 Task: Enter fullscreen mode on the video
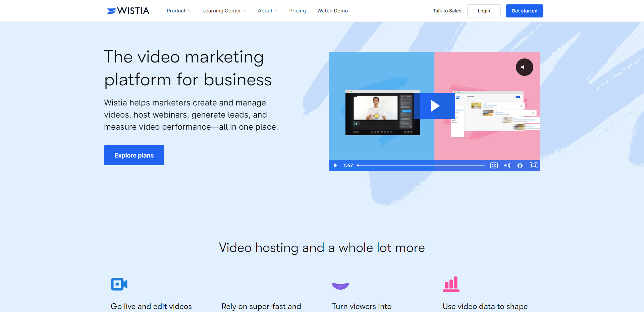533,165
